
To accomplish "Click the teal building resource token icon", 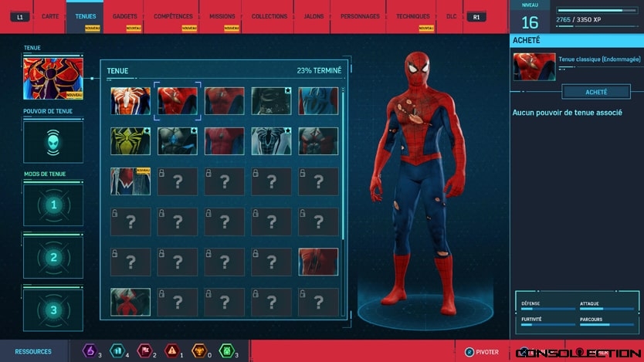I will coord(117,351).
